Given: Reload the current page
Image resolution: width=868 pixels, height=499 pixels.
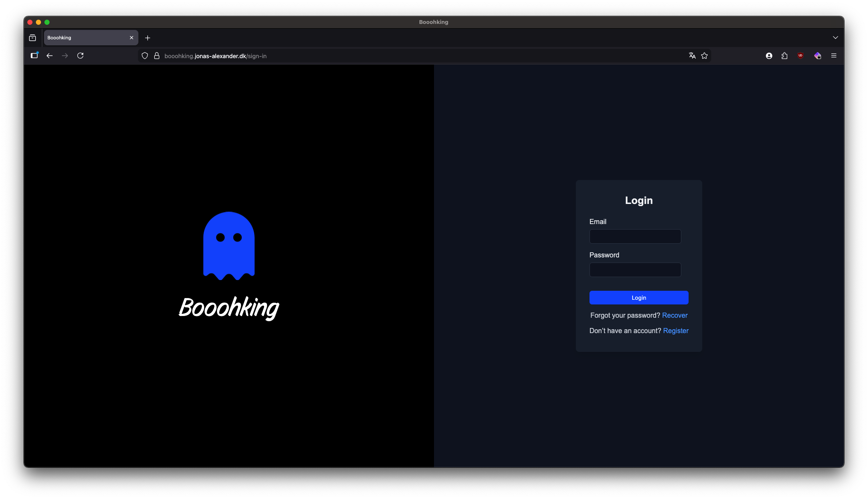Looking at the screenshot, I should pos(80,56).
